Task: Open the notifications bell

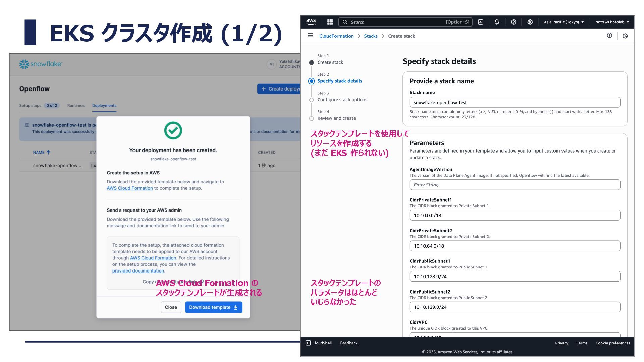Action: (497, 22)
